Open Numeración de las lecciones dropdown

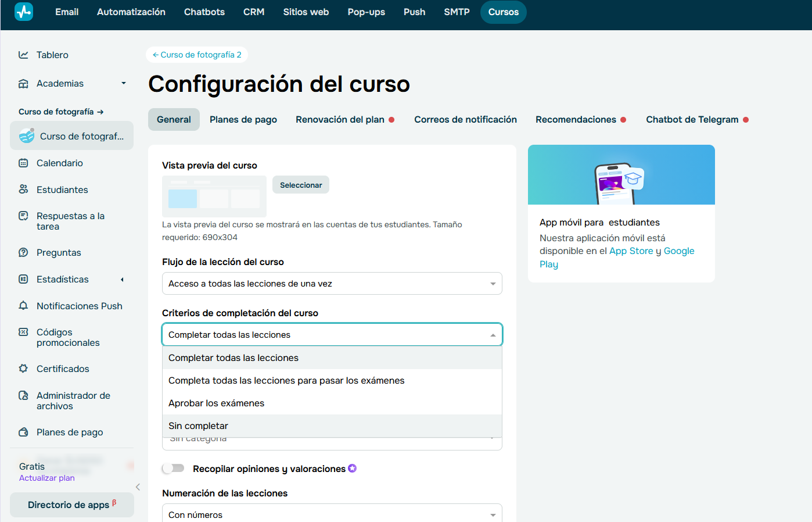[x=332, y=514]
